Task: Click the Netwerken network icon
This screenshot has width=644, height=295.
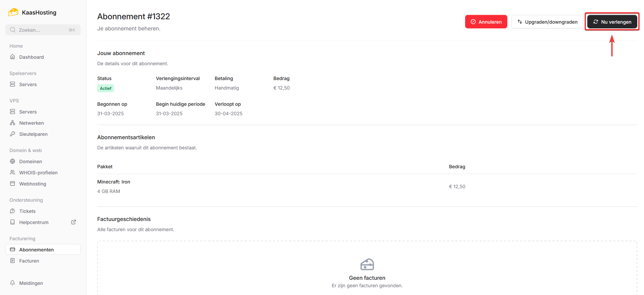Action: pos(12,123)
